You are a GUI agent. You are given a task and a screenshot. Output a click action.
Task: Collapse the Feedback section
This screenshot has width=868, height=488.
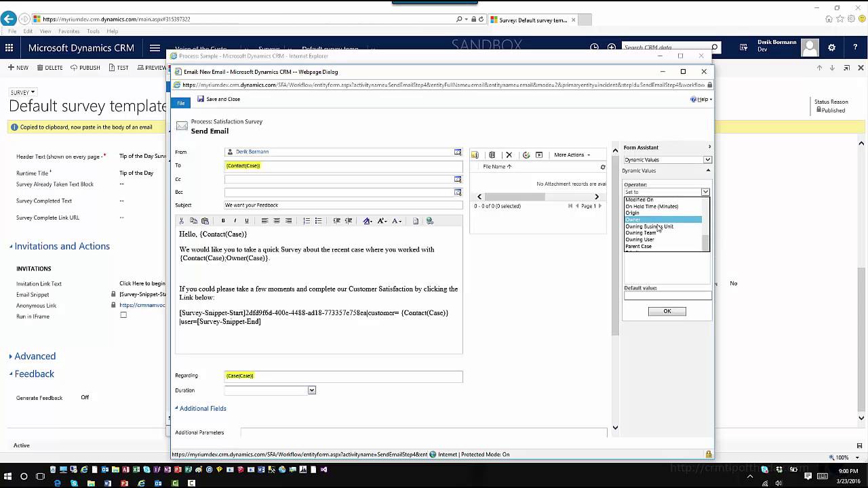[x=32, y=373]
